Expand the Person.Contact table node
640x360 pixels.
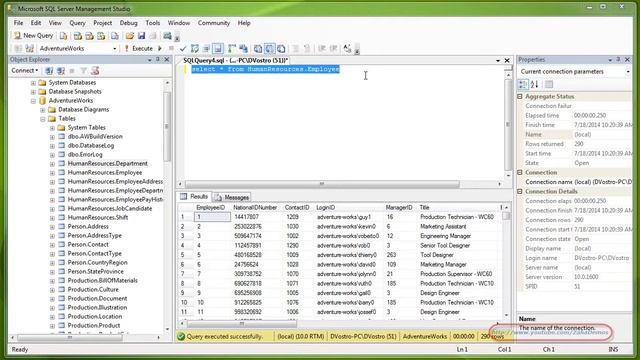pyautogui.click(x=52, y=245)
